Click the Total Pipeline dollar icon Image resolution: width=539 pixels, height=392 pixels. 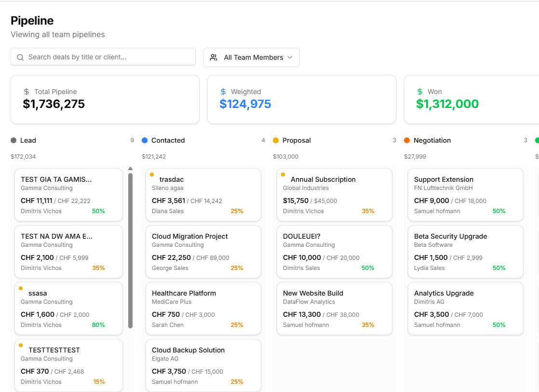tap(27, 92)
